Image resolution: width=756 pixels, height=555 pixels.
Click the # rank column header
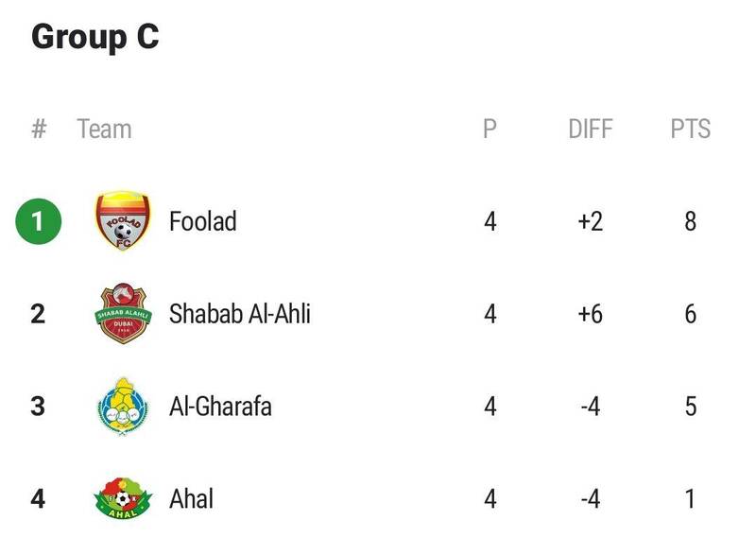point(39,130)
